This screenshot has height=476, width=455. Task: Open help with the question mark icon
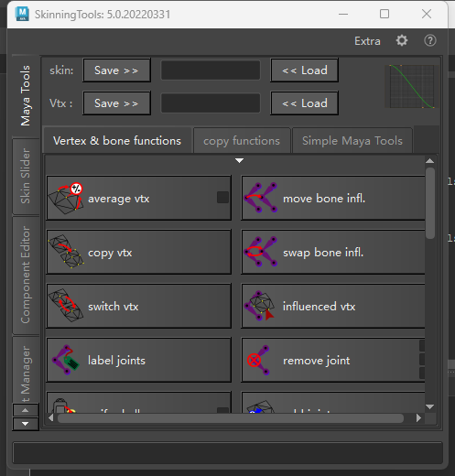click(430, 40)
